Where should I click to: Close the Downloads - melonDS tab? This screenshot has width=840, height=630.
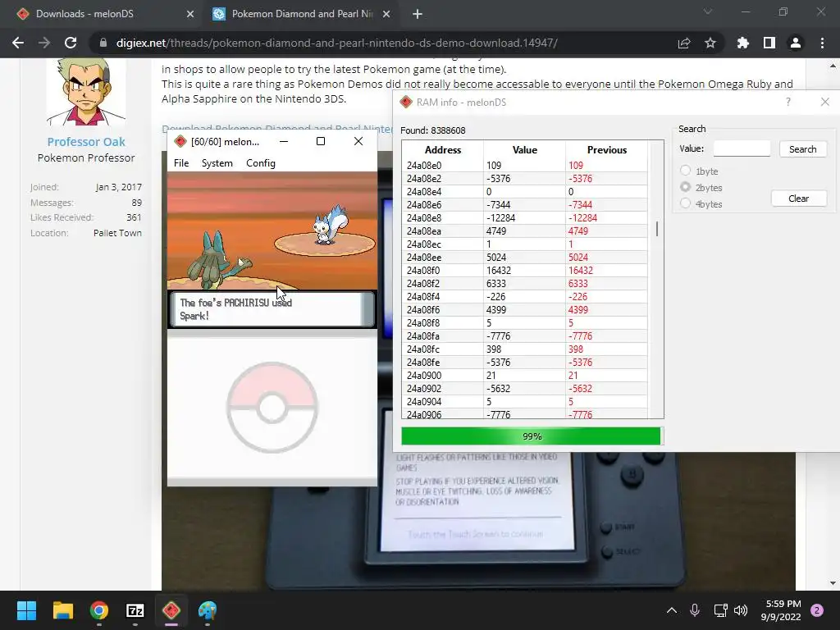[190, 14]
